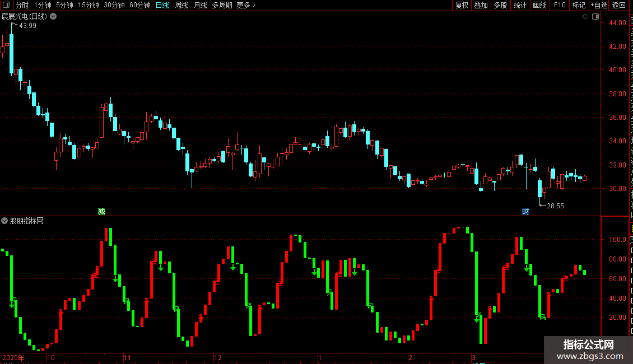Click the 30.00 price axis label
Viewport: 633px width, 364px height.
(x=618, y=189)
